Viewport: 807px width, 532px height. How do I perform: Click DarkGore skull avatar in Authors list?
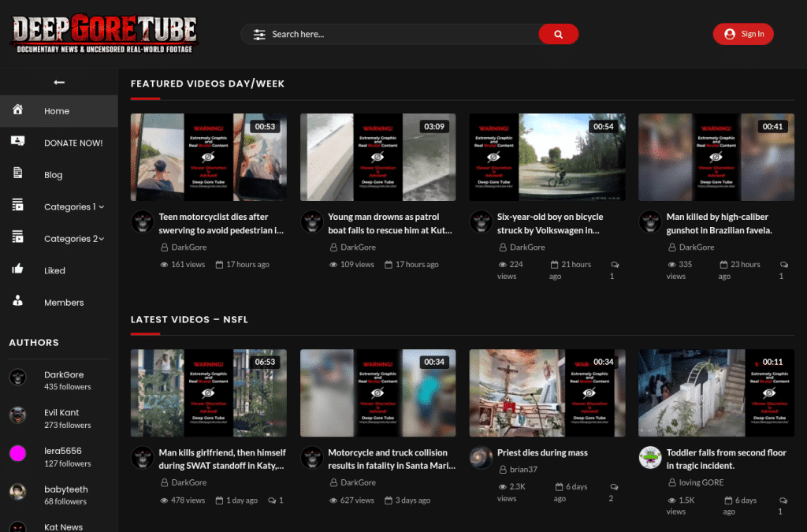(x=17, y=378)
